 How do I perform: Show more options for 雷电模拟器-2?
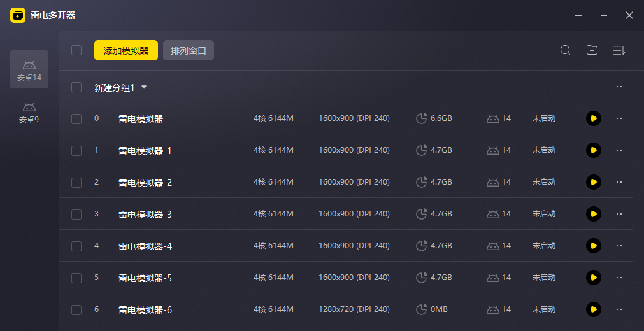(x=619, y=182)
